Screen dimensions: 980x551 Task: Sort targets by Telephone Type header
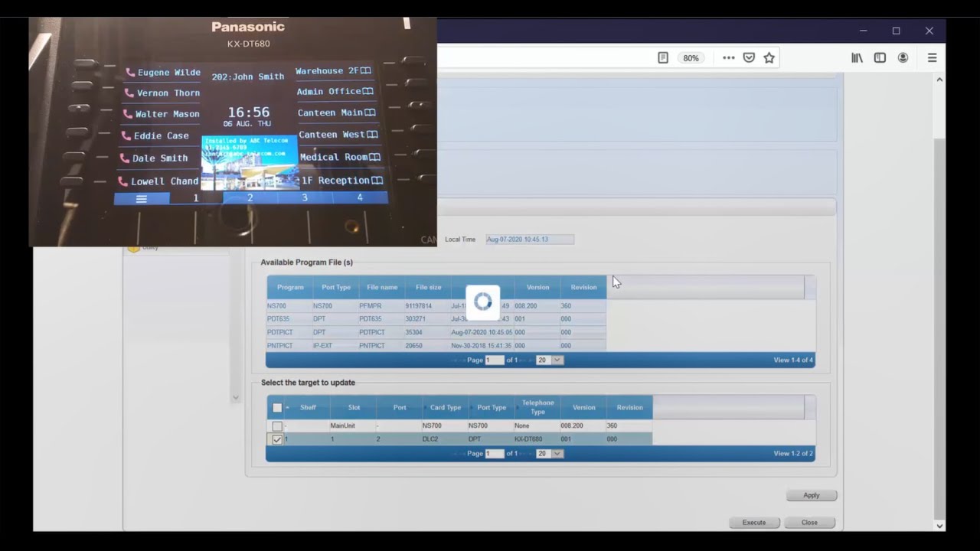click(537, 407)
